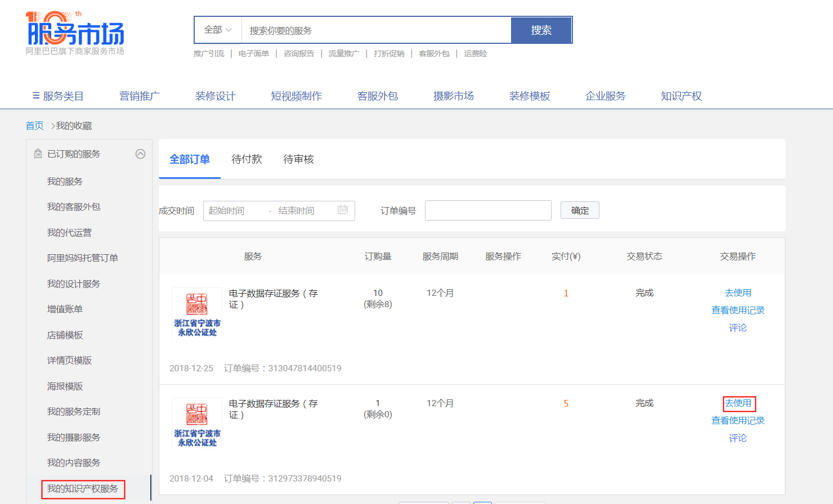Go to 摄影市场 in the navigation bar
Screen dimensions: 833x504
[x=454, y=96]
